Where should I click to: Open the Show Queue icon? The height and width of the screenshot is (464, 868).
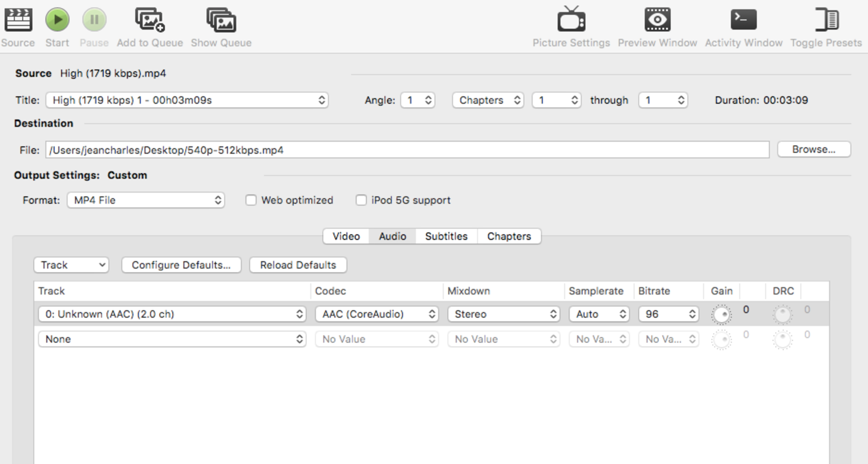pyautogui.click(x=221, y=20)
